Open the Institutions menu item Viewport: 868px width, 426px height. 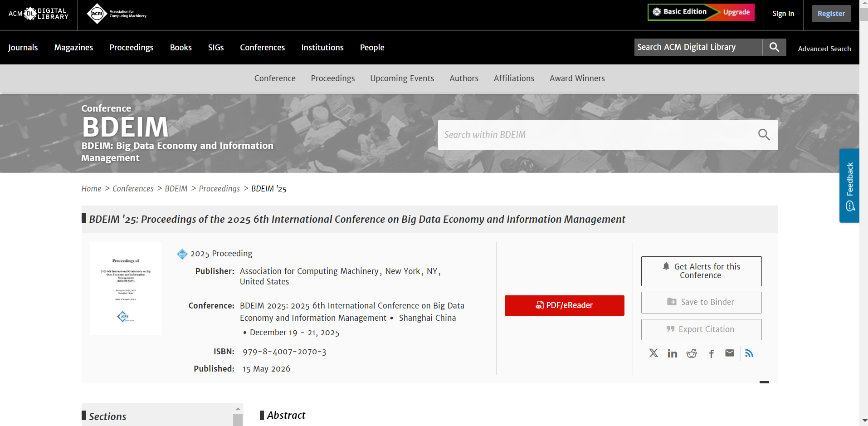coord(322,48)
